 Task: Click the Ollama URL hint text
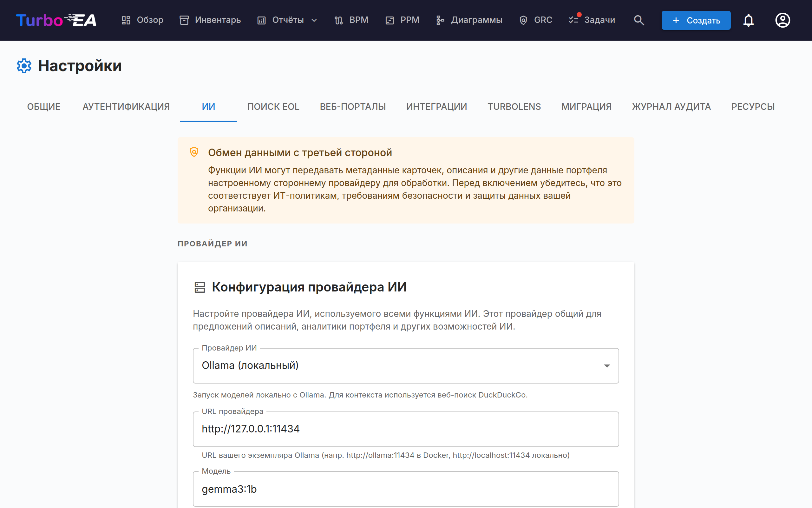[385, 455]
